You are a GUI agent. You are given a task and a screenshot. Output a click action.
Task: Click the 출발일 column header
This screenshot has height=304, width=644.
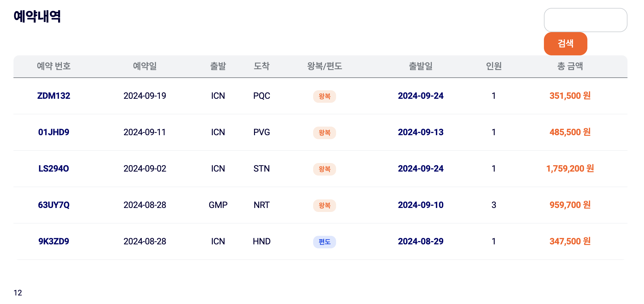click(x=421, y=66)
